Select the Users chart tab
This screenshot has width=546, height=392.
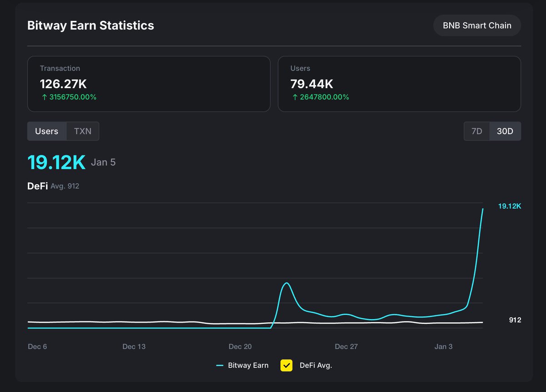coord(46,131)
